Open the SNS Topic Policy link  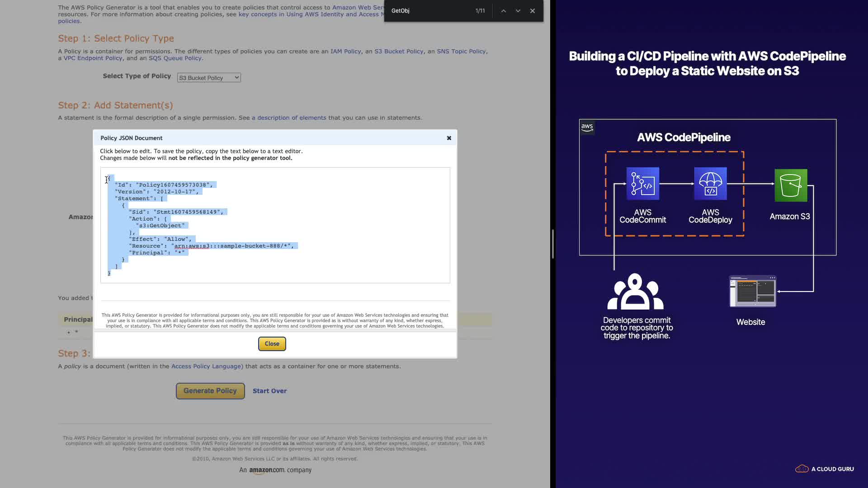click(461, 52)
